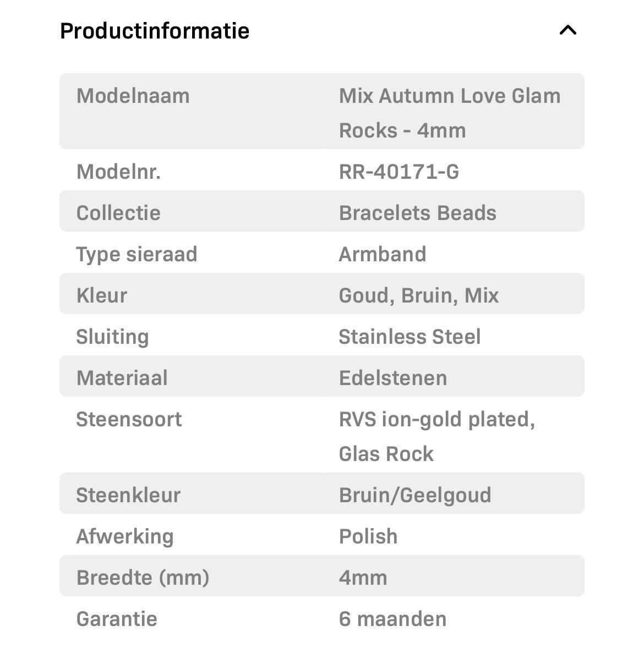
Task: Click the Mix Autumn Love Glam Rocks value
Action: click(449, 113)
